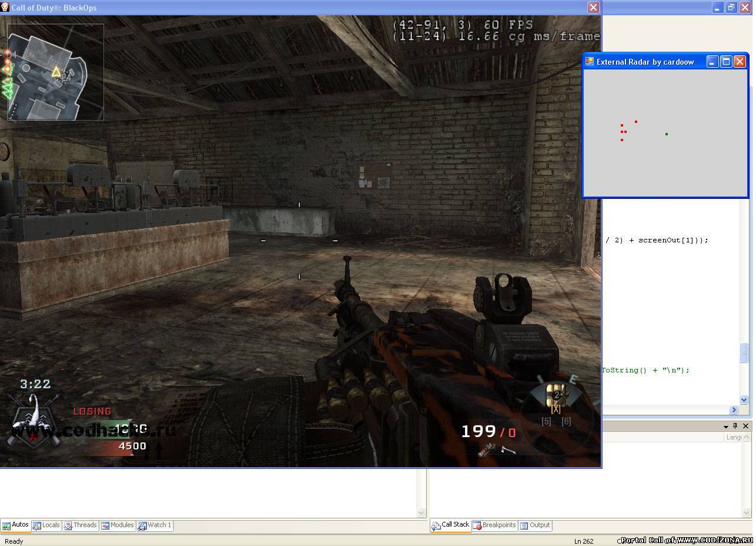Click the screenOut[1] code line
756x546 pixels.
(657, 240)
